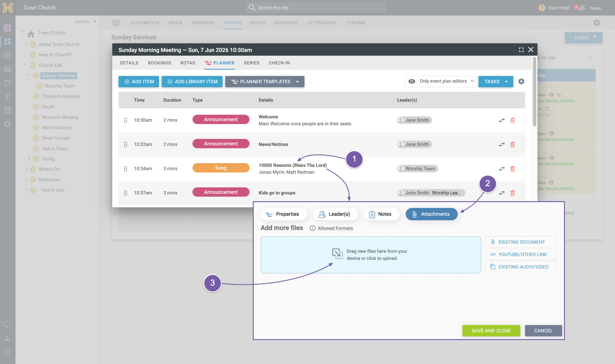Grab the drag handle on News/Notices row

coord(125,144)
